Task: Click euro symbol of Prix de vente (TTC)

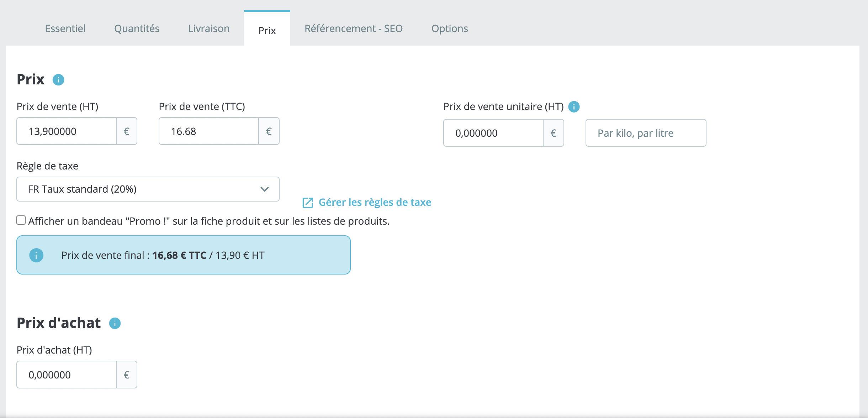Action: [269, 131]
